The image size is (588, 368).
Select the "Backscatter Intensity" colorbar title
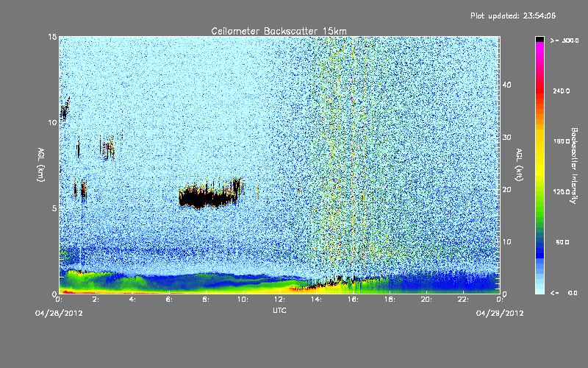click(x=574, y=166)
